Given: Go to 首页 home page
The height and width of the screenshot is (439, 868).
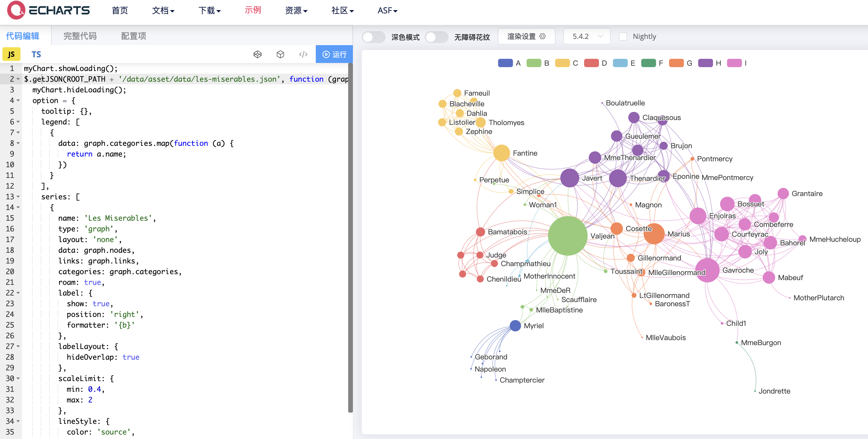Looking at the screenshot, I should point(120,10).
